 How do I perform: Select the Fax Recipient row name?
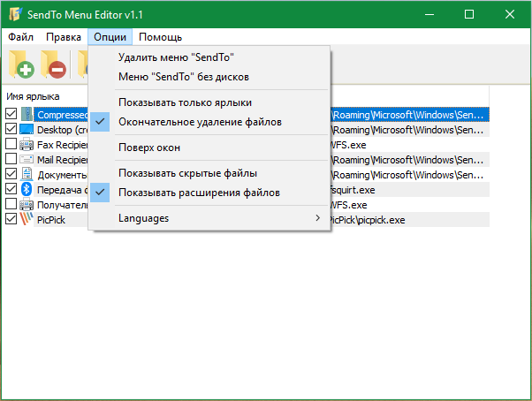click(62, 145)
